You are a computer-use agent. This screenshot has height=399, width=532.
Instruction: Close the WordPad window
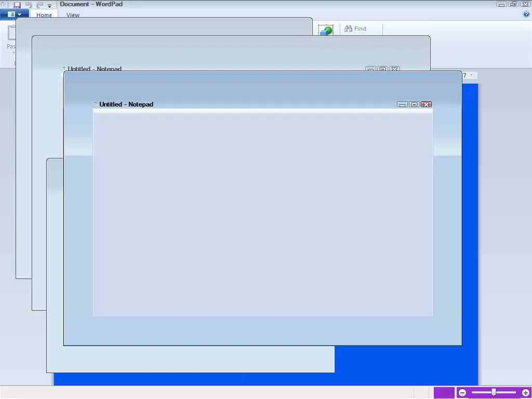[525, 4]
